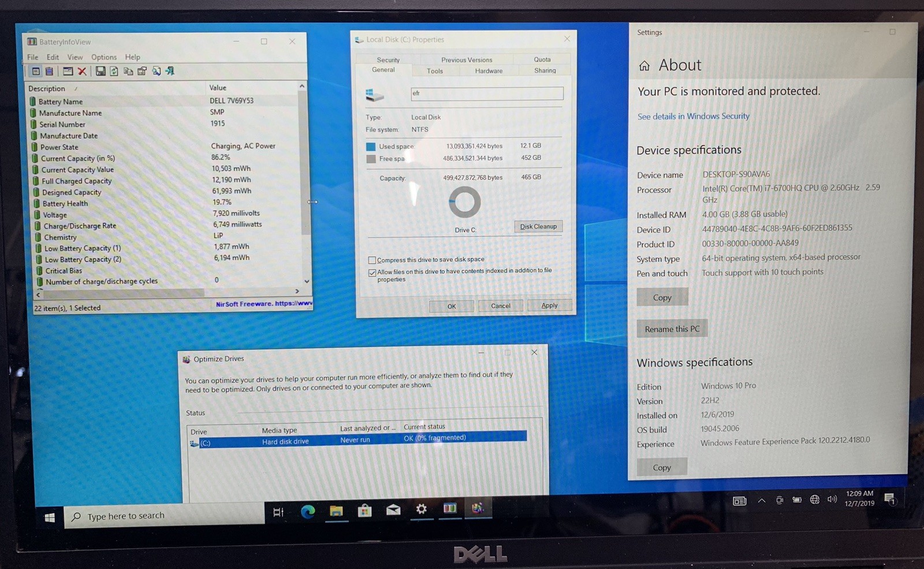Open the File menu in BatteryInfoView
924x569 pixels.
32,57
